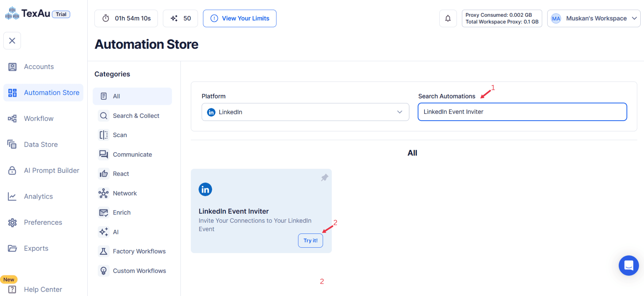Click inside the Search Automations field

pos(522,112)
